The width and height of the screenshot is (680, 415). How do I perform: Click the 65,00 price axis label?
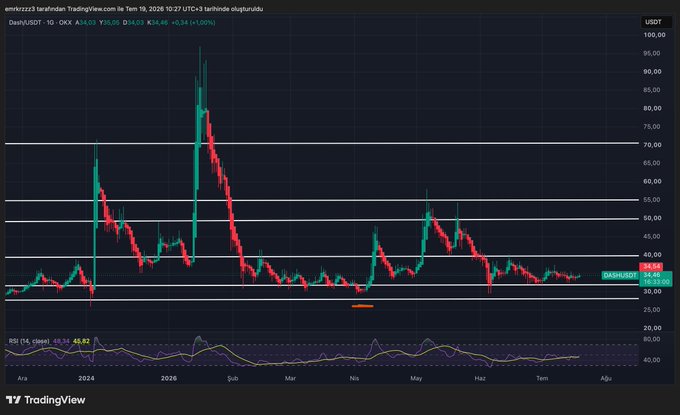(x=652, y=163)
